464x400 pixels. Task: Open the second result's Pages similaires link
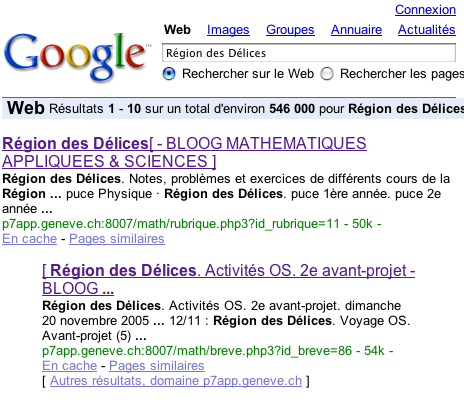[157, 366]
